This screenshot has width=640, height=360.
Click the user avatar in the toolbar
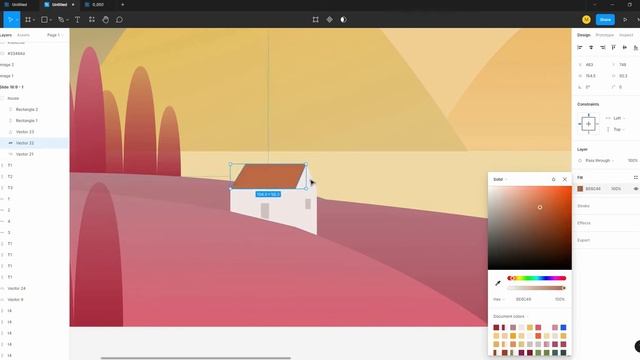click(586, 20)
